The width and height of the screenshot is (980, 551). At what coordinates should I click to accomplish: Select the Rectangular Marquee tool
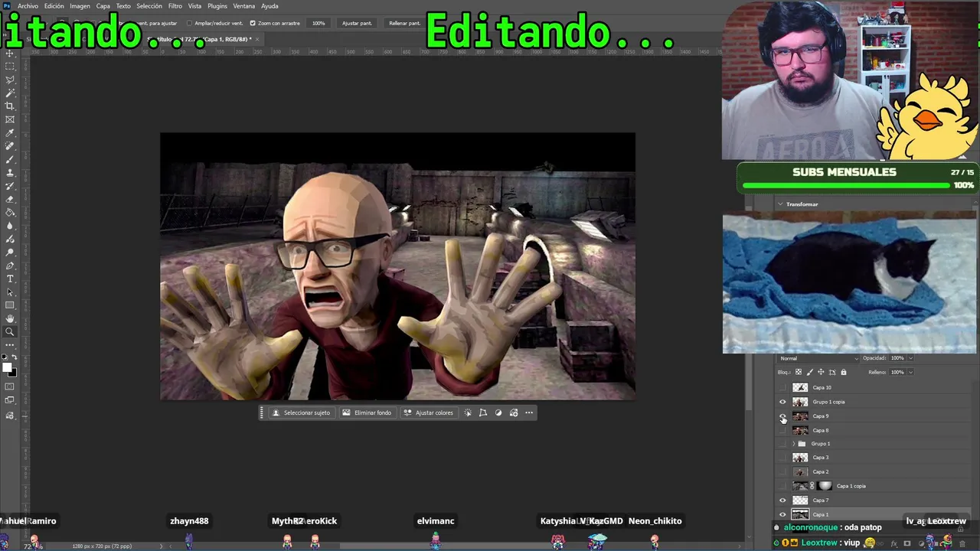point(10,67)
